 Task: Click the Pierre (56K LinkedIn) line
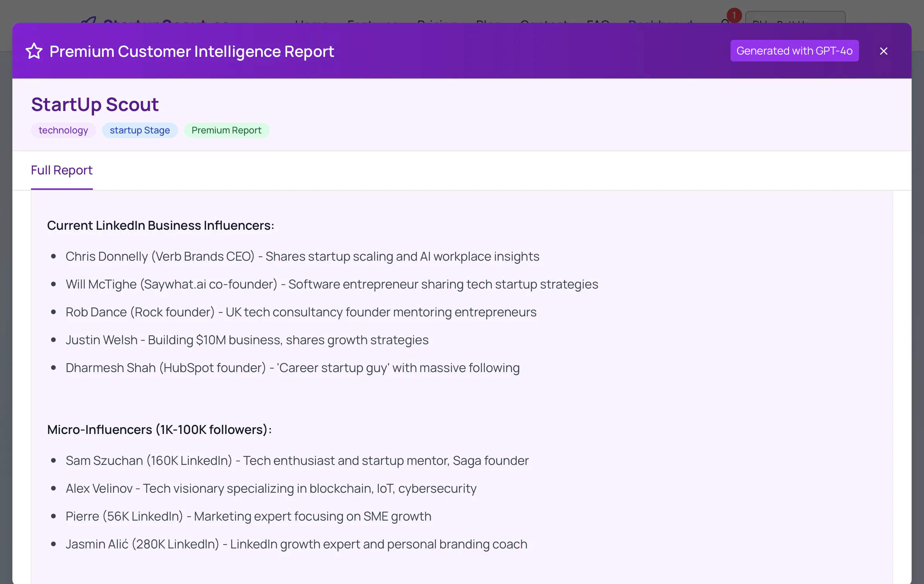pos(248,516)
